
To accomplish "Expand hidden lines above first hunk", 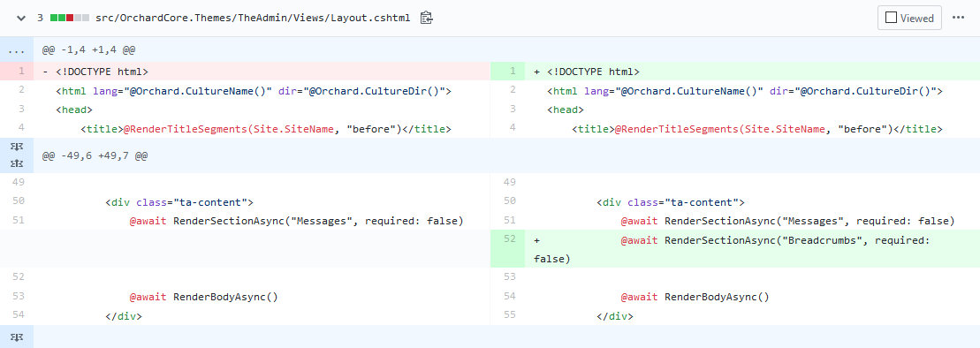I will 18,49.
